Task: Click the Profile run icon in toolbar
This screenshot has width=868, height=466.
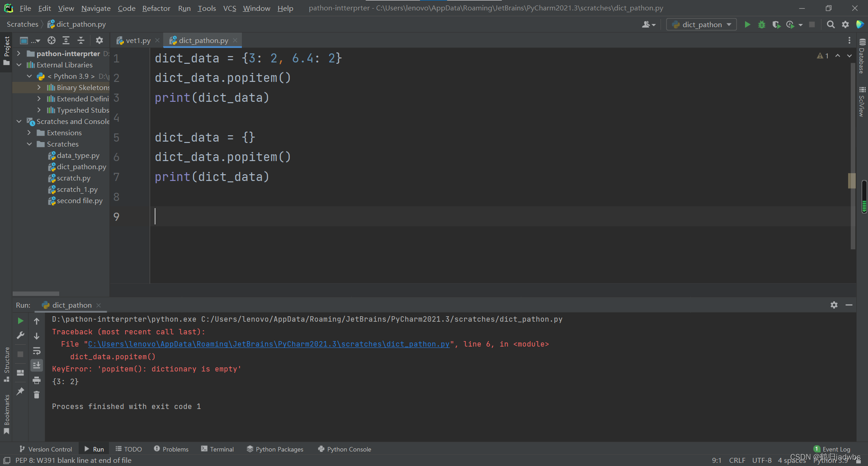Action: click(790, 24)
